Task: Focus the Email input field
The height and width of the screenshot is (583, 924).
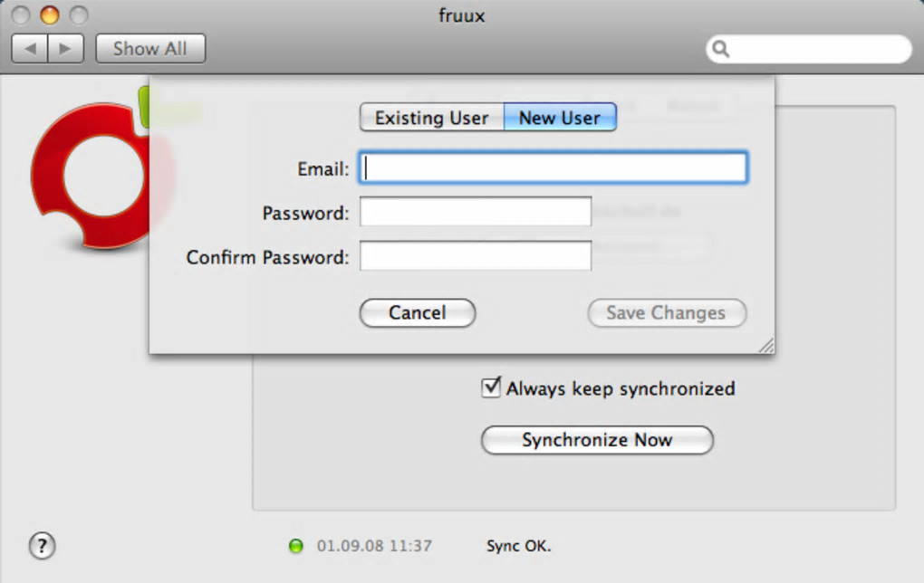Action: 553,167
